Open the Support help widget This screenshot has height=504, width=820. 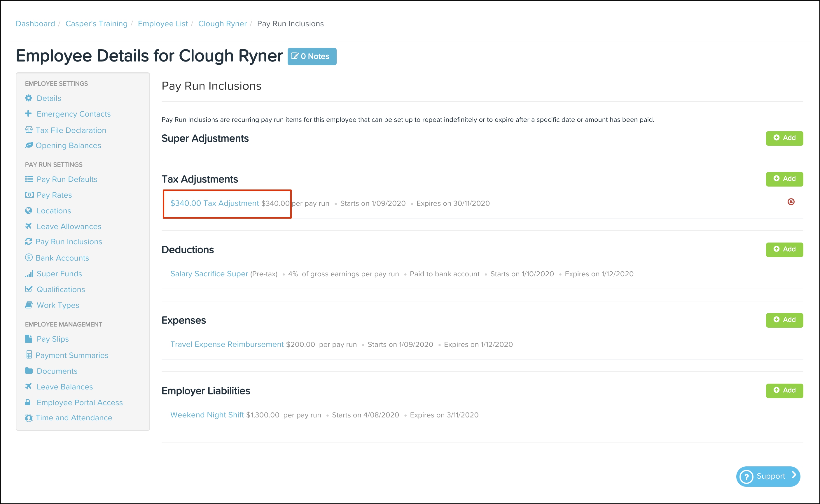click(x=768, y=476)
